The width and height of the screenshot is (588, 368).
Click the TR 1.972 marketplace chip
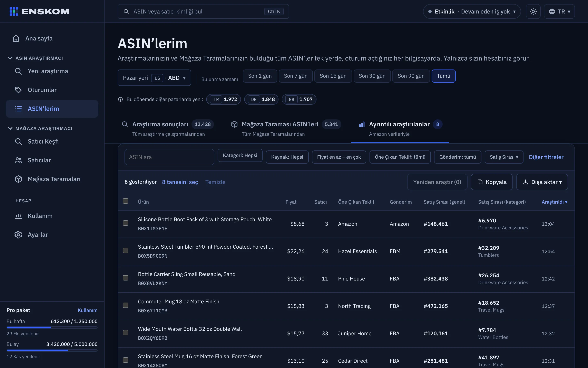[224, 99]
